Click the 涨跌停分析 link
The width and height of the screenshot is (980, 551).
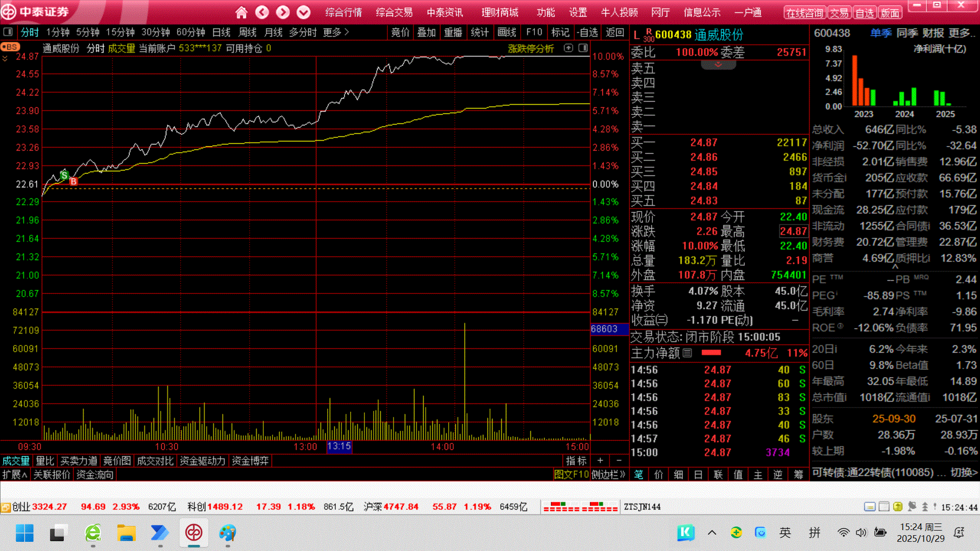(x=530, y=48)
